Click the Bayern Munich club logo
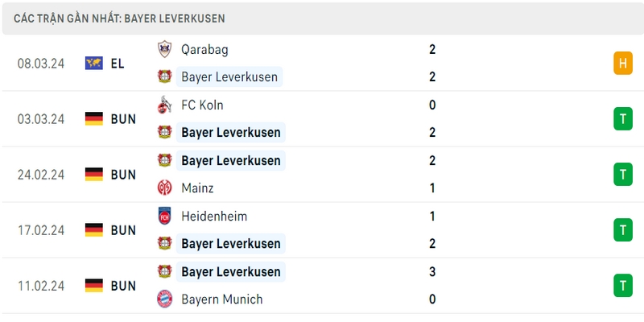The height and width of the screenshot is (322, 644). pyautogui.click(x=165, y=299)
